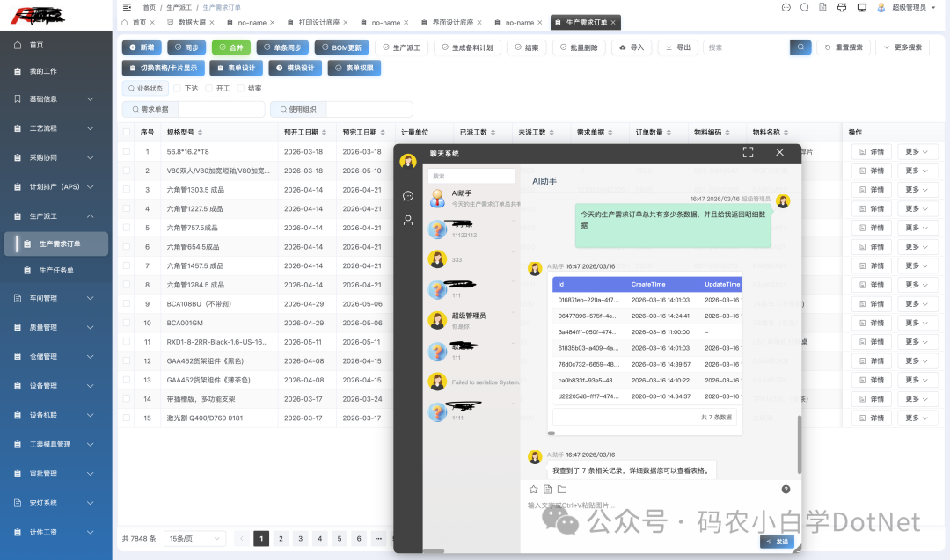
Task: Click the help question mark icon in chat
Action: [x=786, y=489]
